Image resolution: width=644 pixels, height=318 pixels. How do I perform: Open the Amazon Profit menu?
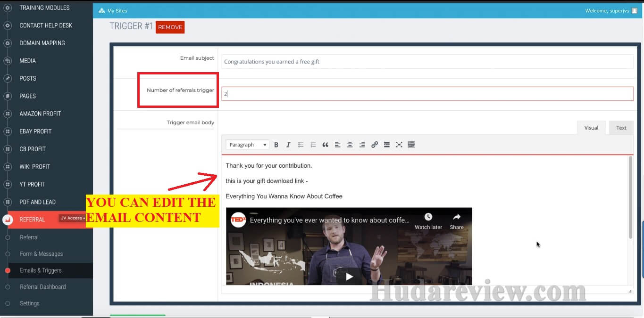click(40, 114)
